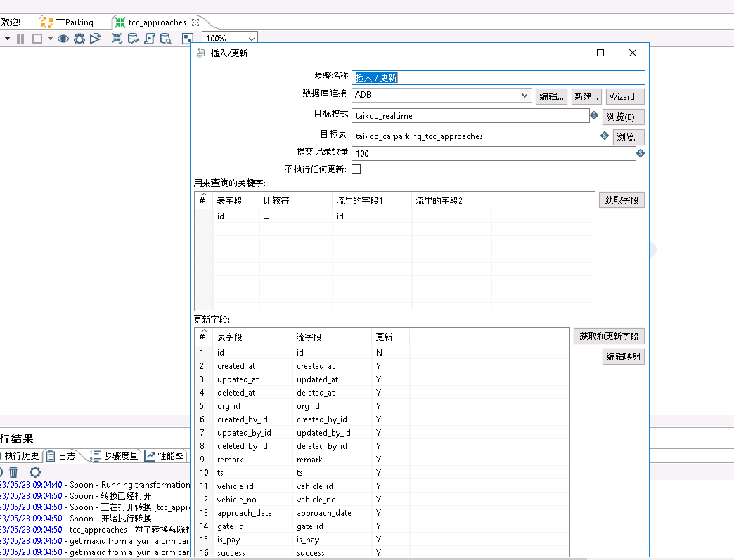Select the 'N' update cell for id
This screenshot has width=734, height=560.
(x=390, y=352)
